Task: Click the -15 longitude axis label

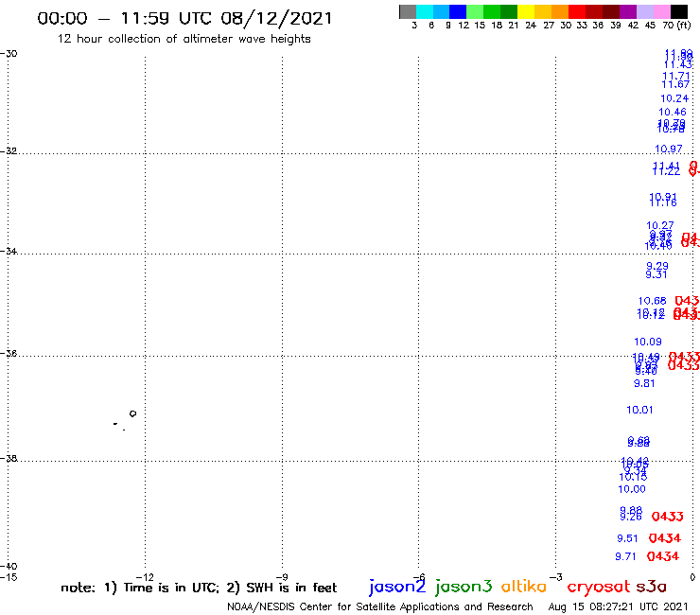Action: click(9, 577)
